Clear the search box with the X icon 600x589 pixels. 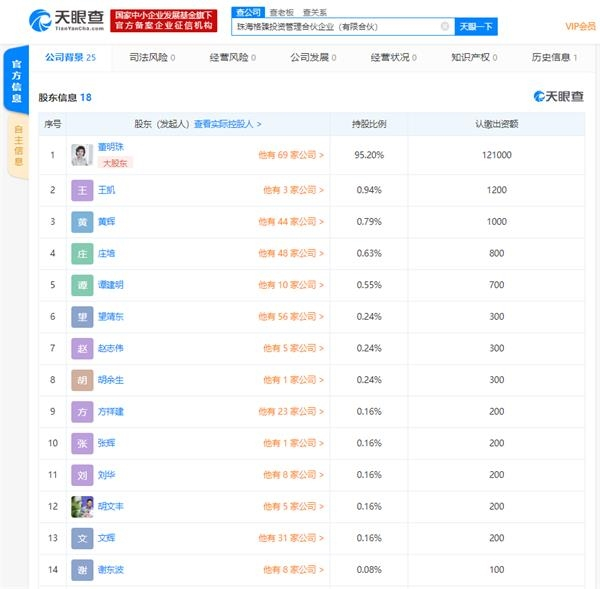click(445, 26)
